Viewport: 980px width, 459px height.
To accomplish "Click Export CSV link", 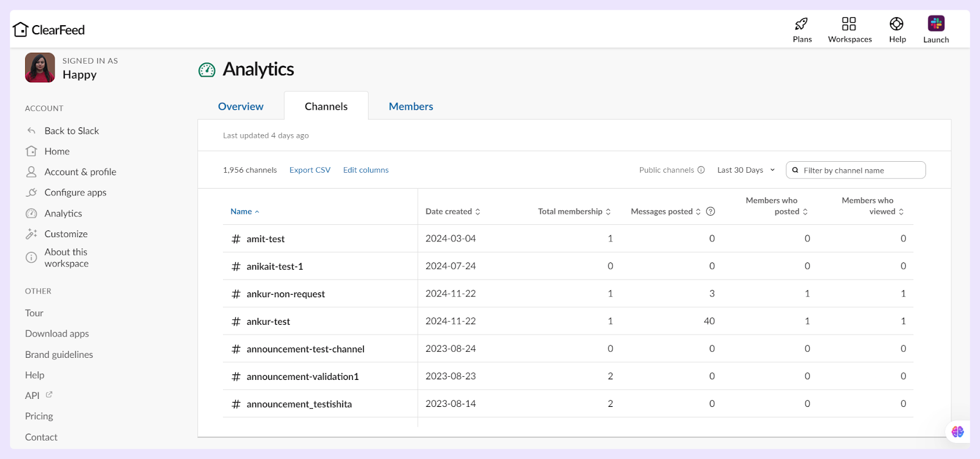I will pyautogui.click(x=310, y=170).
